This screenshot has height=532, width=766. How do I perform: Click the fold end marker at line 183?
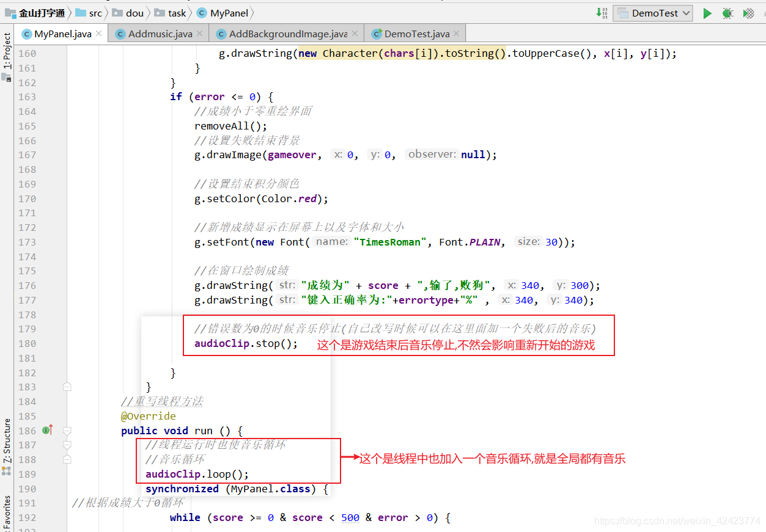67,387
